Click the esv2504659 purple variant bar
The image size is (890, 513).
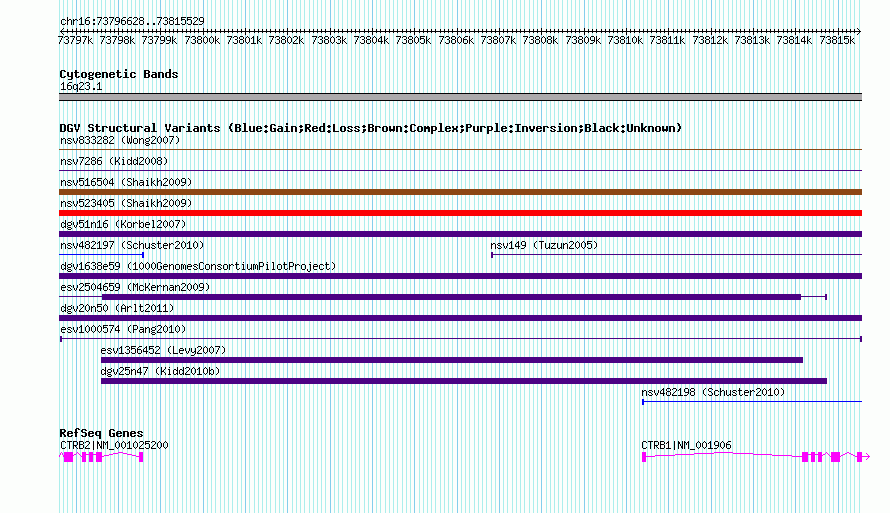[x=451, y=297]
